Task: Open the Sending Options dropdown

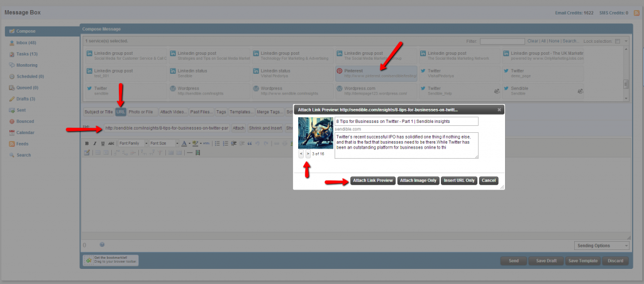Action: pyautogui.click(x=602, y=246)
